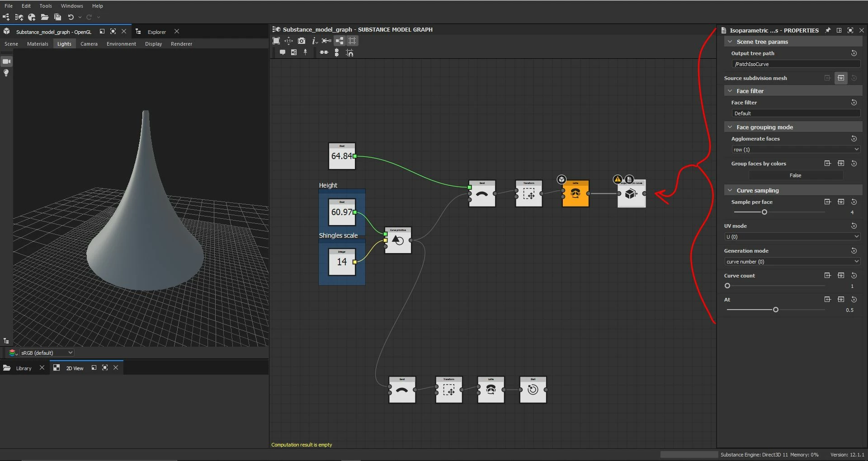Viewport: 868px width, 461px height.
Task: Click the Properties panel layout split icon
Action: (839, 30)
